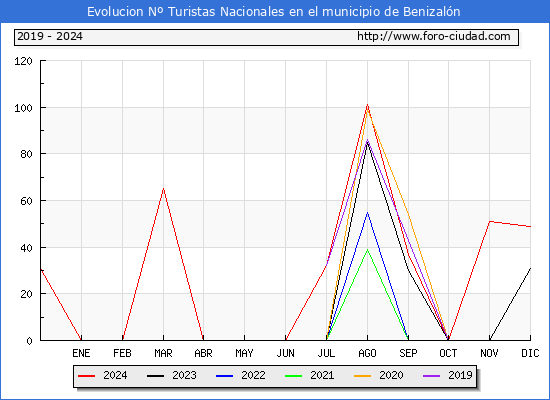Click the 120 value on the y-axis
Image resolution: width=550 pixels, height=400 pixels.
23,61
